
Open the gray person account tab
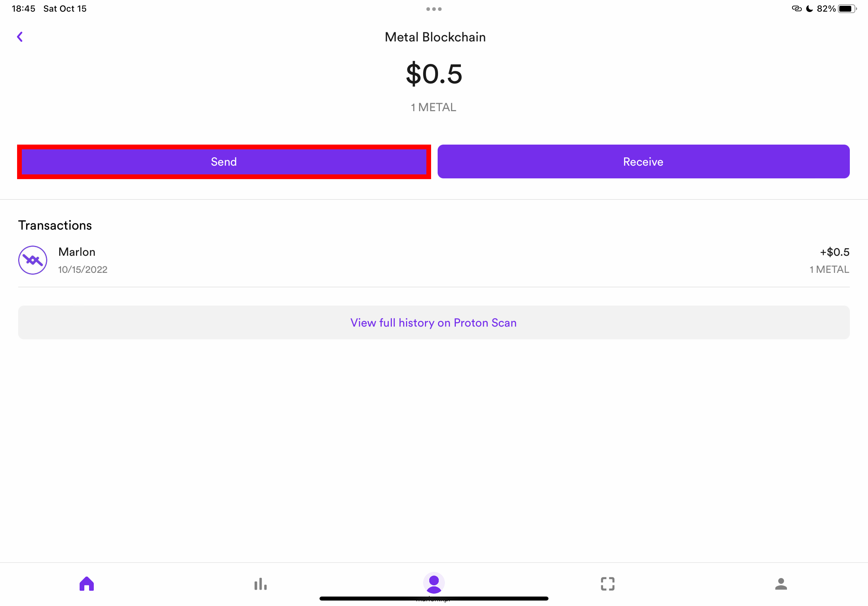[x=781, y=584]
